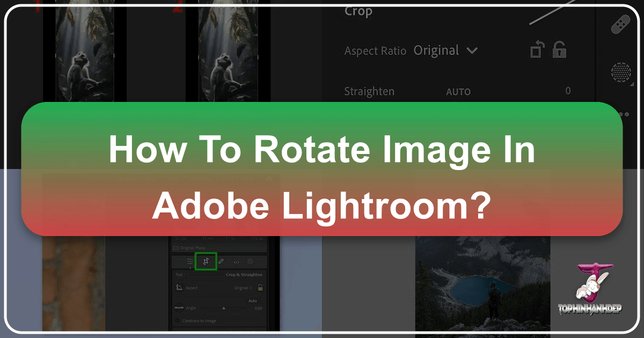Select the highlighted Crop Overlay tool
Viewport: 644px width, 338px height.
pyautogui.click(x=206, y=261)
